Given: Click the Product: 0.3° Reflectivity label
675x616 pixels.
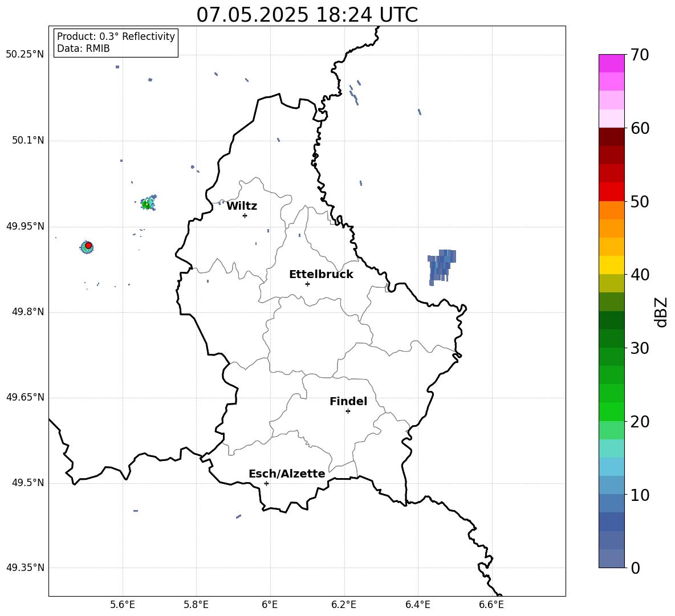Looking at the screenshot, I should click(116, 36).
